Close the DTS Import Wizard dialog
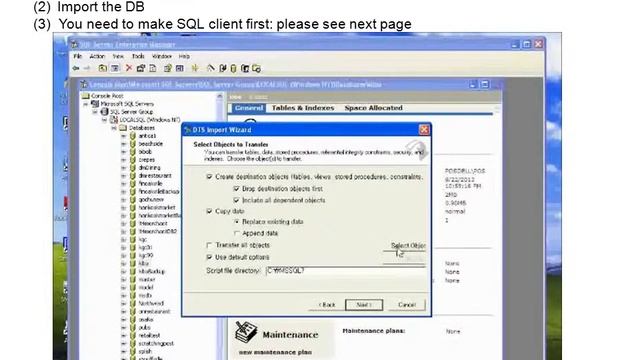 pyautogui.click(x=424, y=130)
